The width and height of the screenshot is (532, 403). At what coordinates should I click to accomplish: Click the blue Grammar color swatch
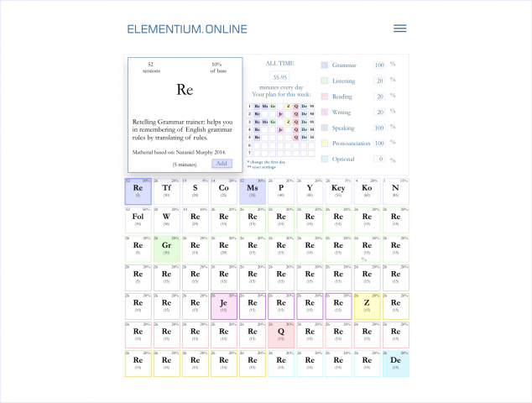pos(325,65)
